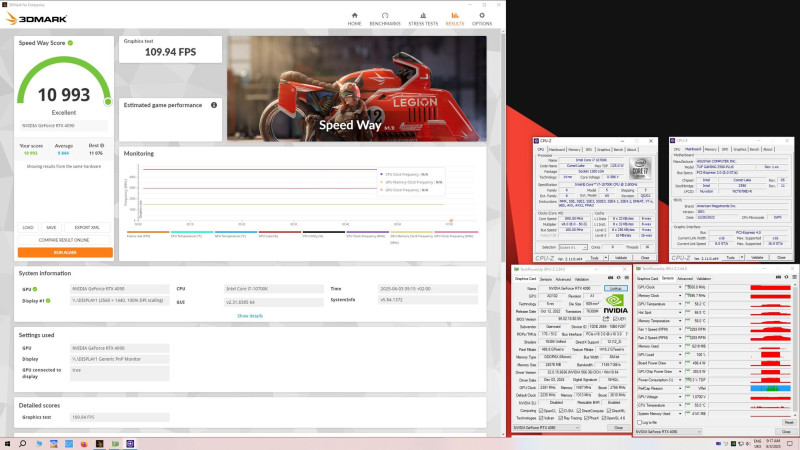800x450 pixels.
Task: Click the Frame rate (FPS) legend color bar
Action: click(x=148, y=232)
